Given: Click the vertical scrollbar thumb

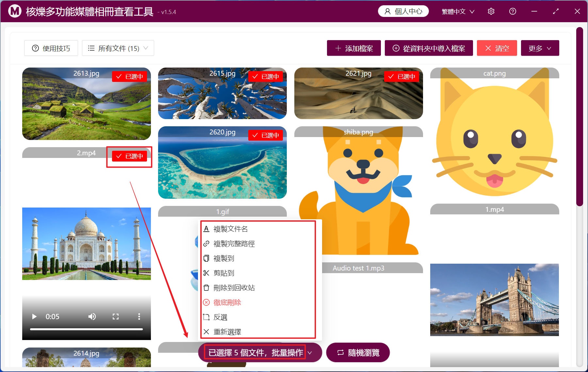Looking at the screenshot, I should click(x=580, y=116).
